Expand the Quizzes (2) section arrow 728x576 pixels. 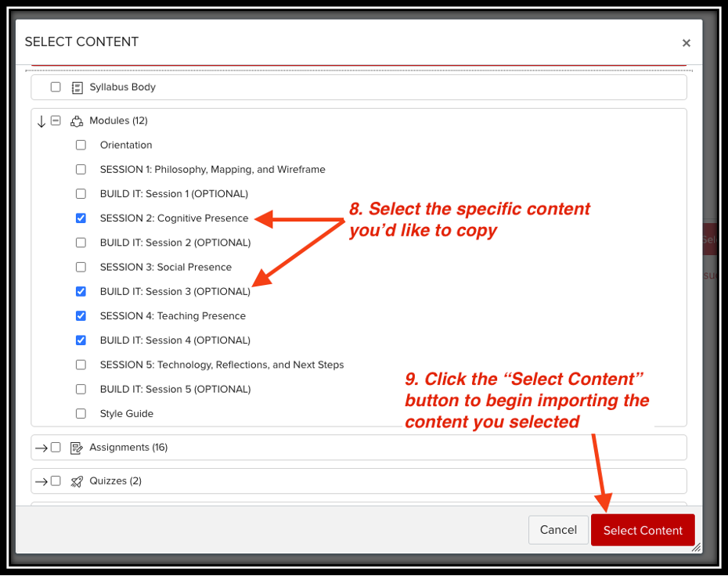(41, 482)
